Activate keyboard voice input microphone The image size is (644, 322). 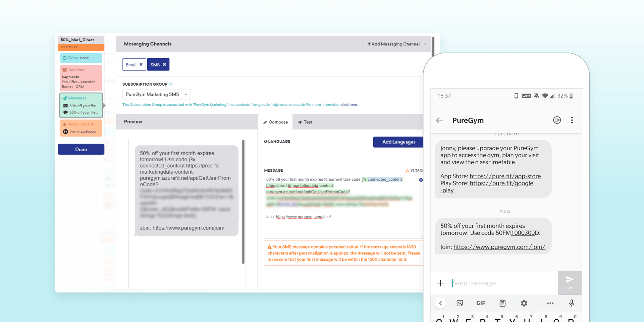572,303
